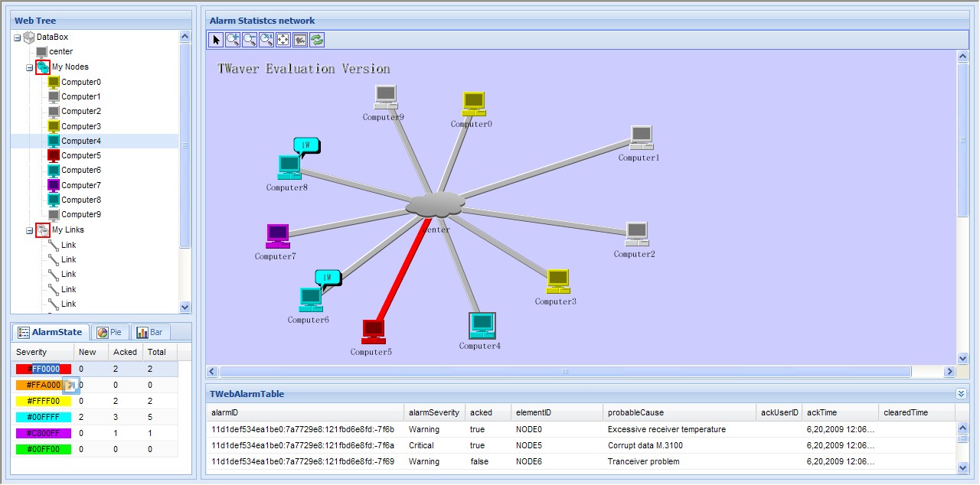980x485 pixels.
Task: Select Computer1 node in the network
Action: [x=642, y=138]
